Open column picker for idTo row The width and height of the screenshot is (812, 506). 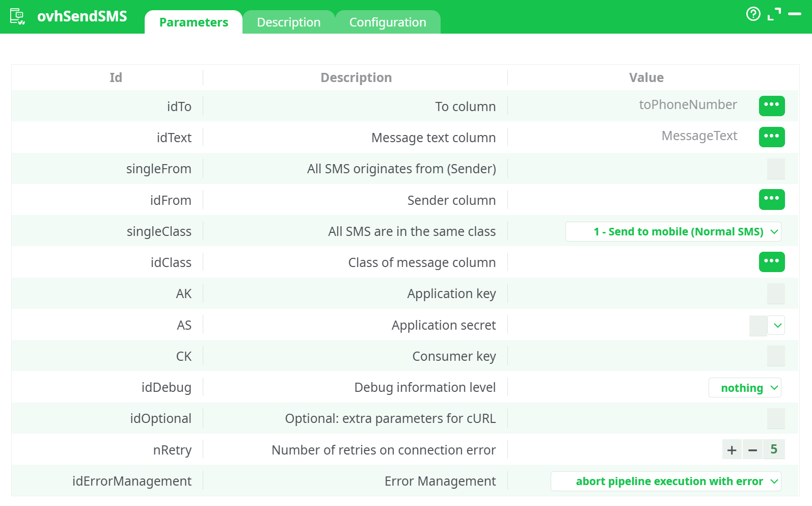click(x=771, y=106)
